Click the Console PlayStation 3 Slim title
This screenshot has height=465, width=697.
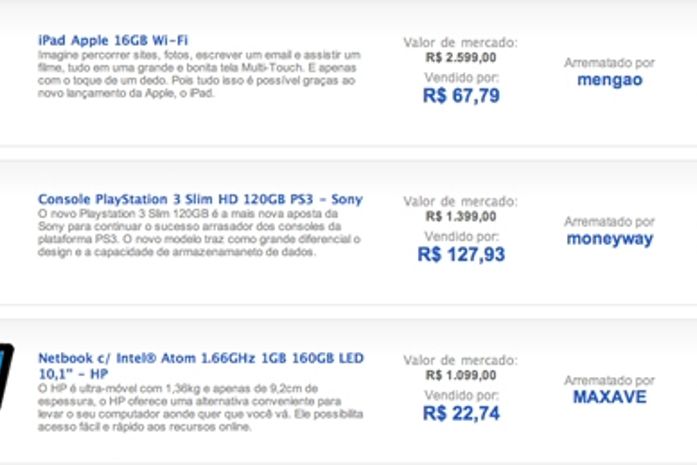pyautogui.click(x=200, y=200)
